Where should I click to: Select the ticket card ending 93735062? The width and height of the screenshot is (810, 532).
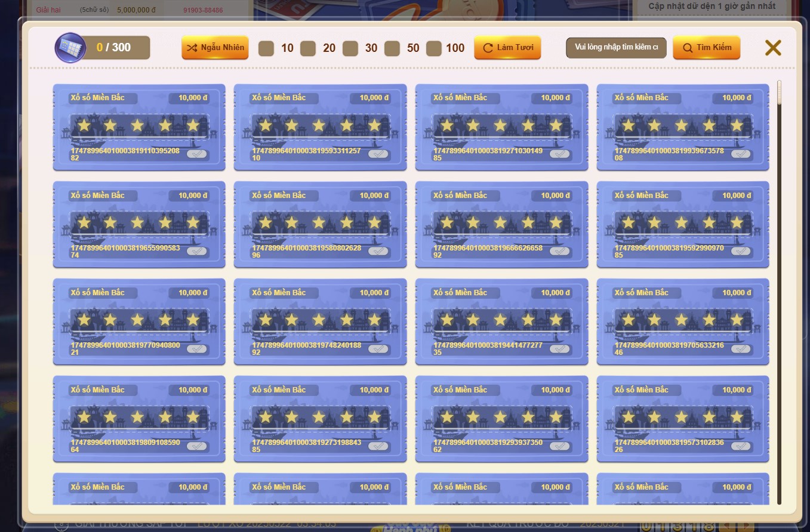pyautogui.click(x=502, y=419)
